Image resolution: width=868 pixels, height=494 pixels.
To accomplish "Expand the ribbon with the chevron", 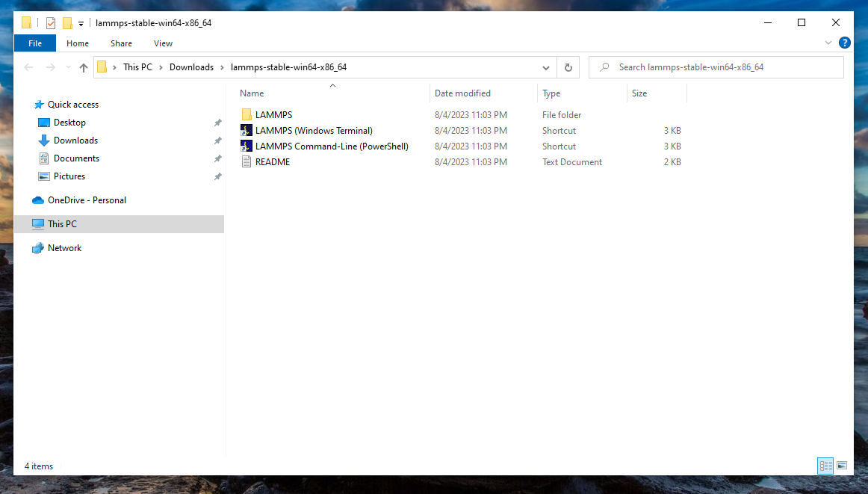I will tap(828, 43).
